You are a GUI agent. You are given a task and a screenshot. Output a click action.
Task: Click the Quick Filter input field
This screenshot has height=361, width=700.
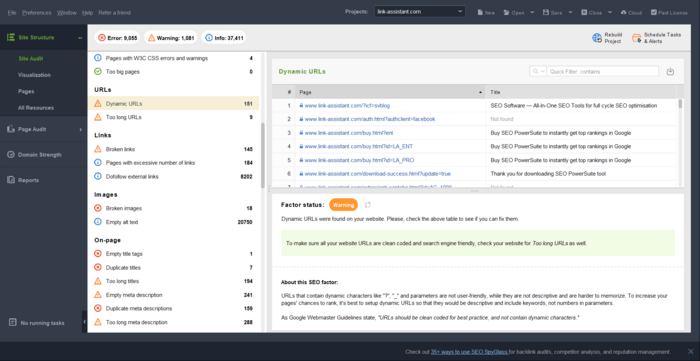(603, 71)
